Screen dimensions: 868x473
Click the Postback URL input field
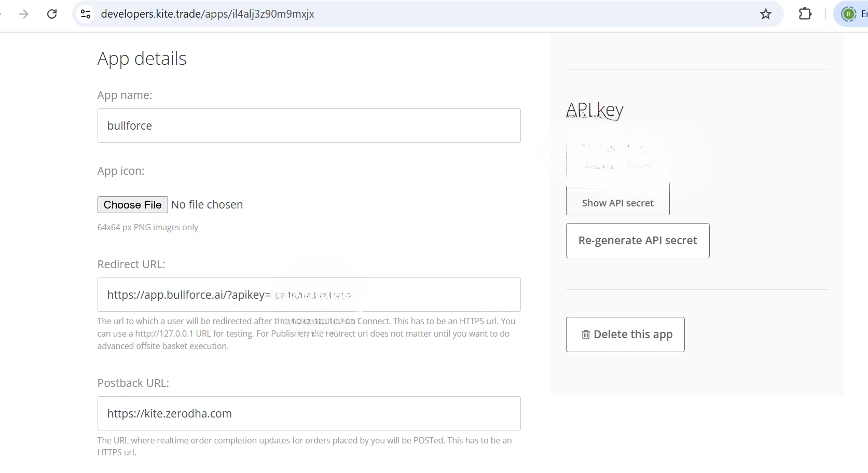tap(309, 413)
